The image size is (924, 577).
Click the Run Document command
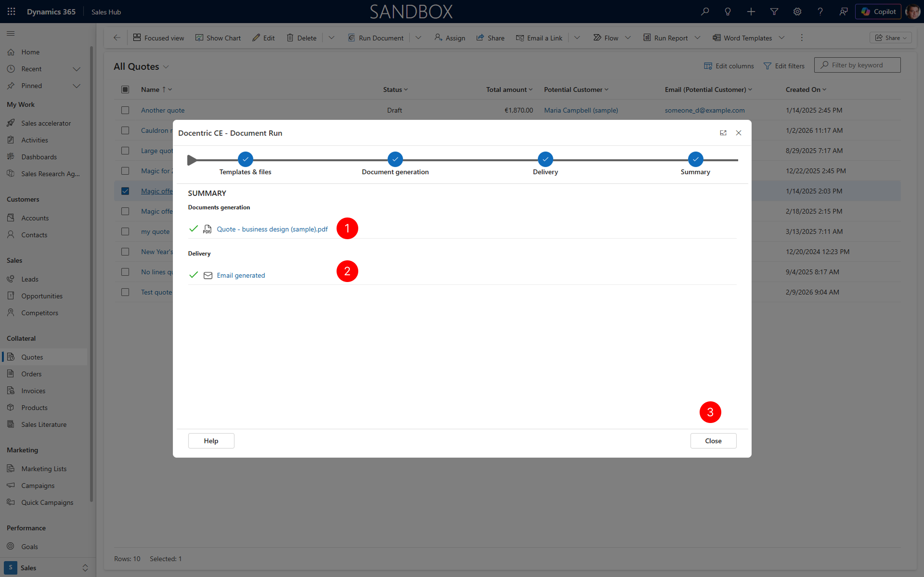point(376,38)
